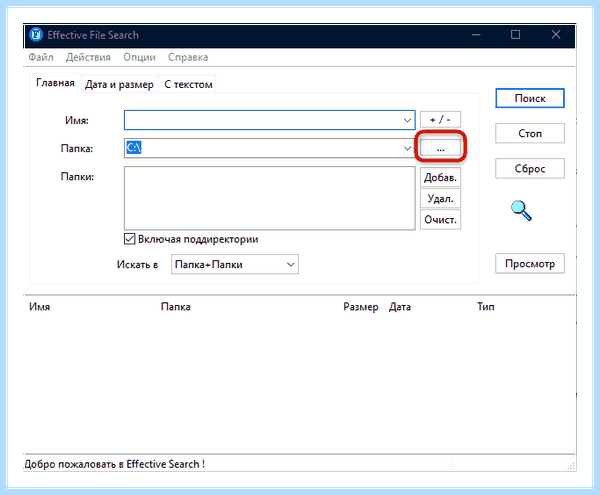Sort results by the Папка column header
This screenshot has height=495, width=600.
176,307
